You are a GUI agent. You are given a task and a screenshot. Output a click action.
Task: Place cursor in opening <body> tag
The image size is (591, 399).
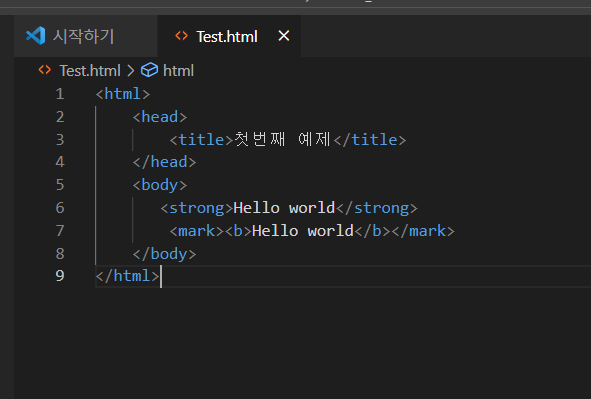pos(160,185)
